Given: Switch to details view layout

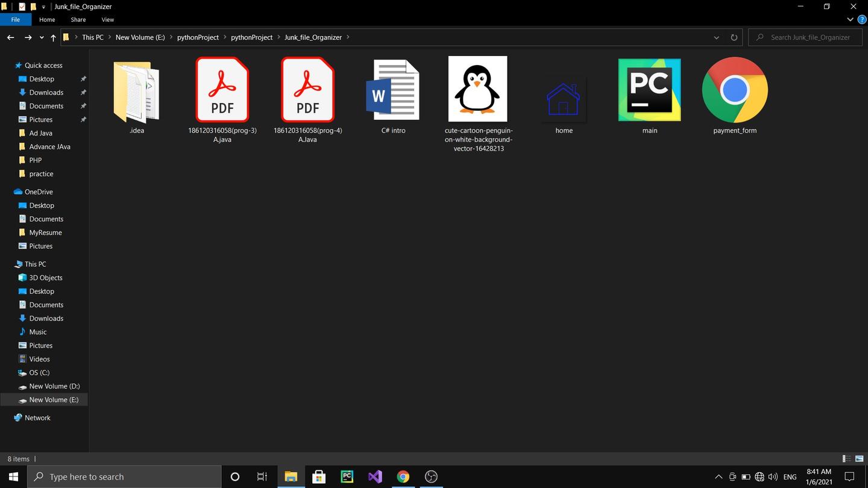Looking at the screenshot, I should (x=846, y=458).
